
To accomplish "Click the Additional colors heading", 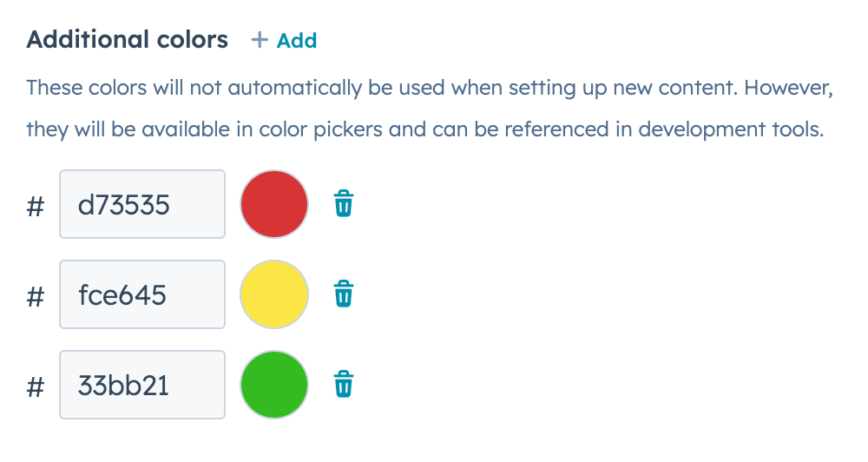I will point(128,39).
